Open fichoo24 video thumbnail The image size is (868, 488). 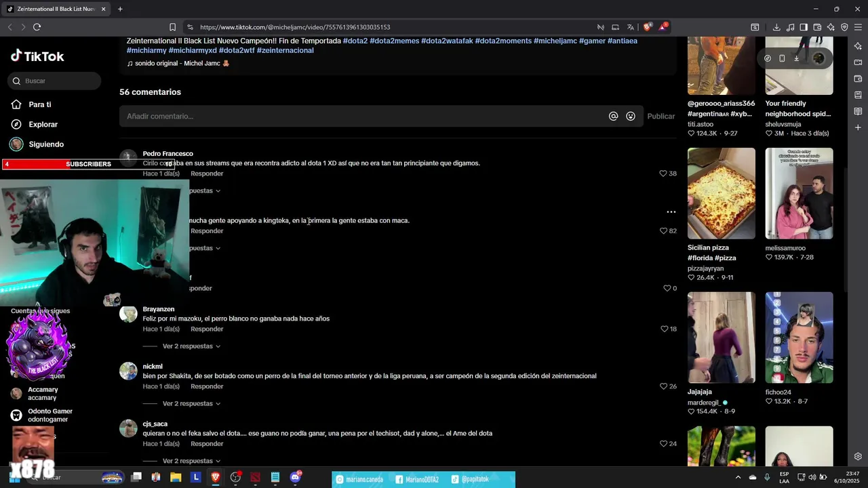click(799, 338)
